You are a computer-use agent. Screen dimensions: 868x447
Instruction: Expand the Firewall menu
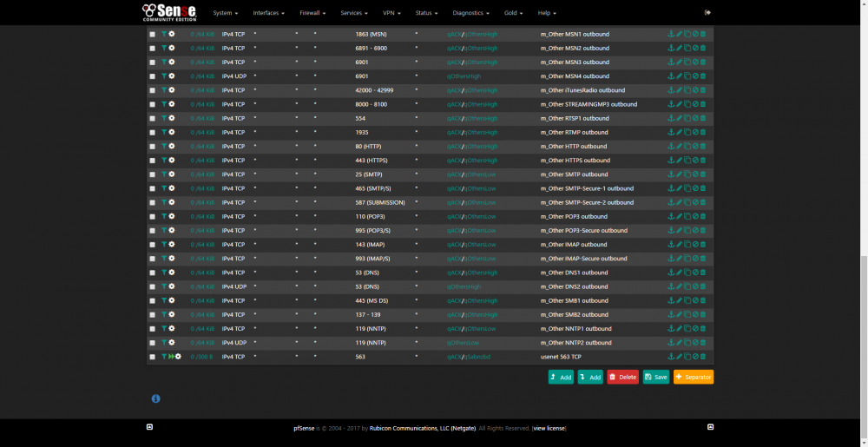tap(312, 13)
